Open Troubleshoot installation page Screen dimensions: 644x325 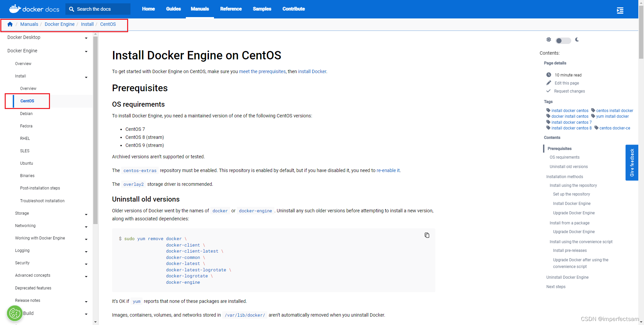pyautogui.click(x=42, y=201)
